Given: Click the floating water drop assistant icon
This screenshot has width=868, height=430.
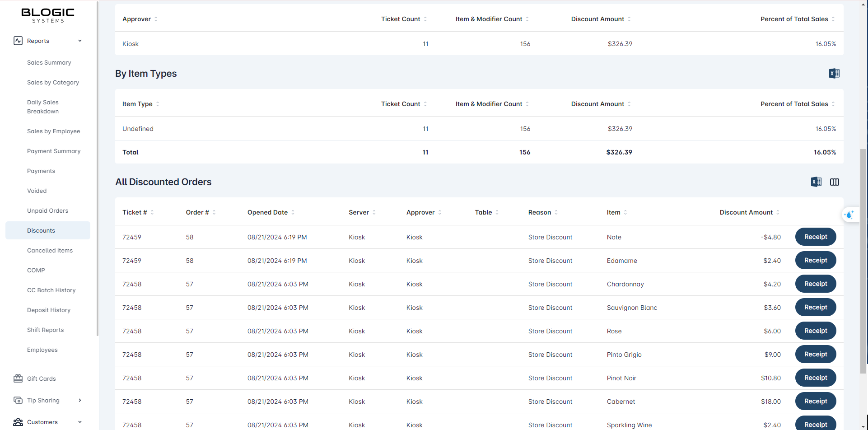Looking at the screenshot, I should [849, 215].
